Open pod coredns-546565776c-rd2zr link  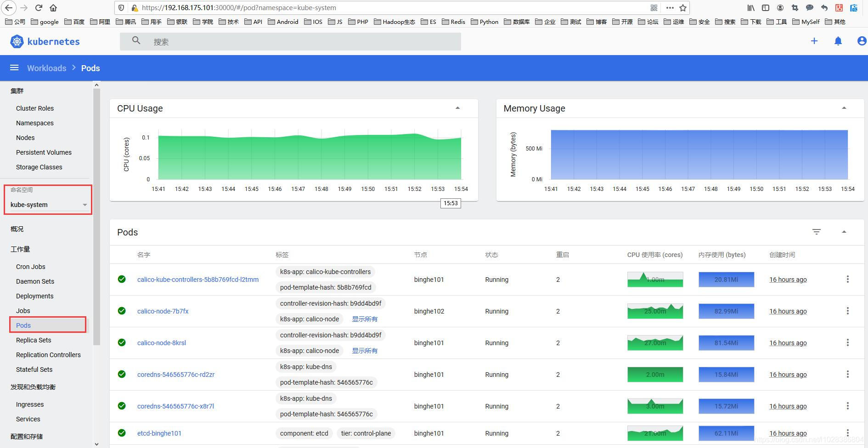[x=176, y=375]
